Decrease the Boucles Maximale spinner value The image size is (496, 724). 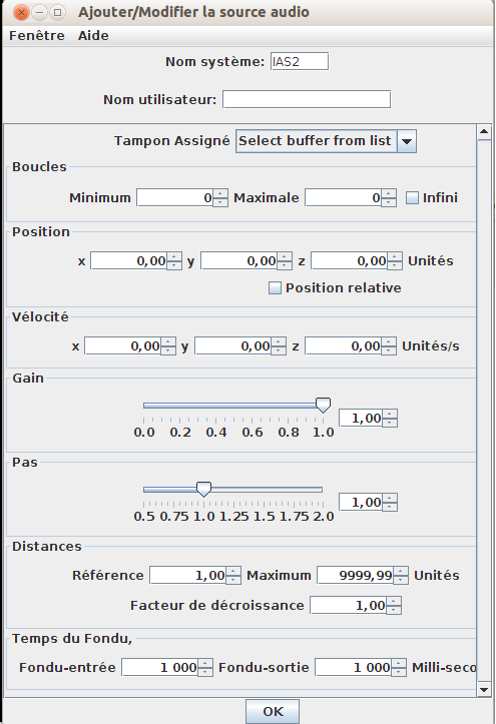pos(389,202)
